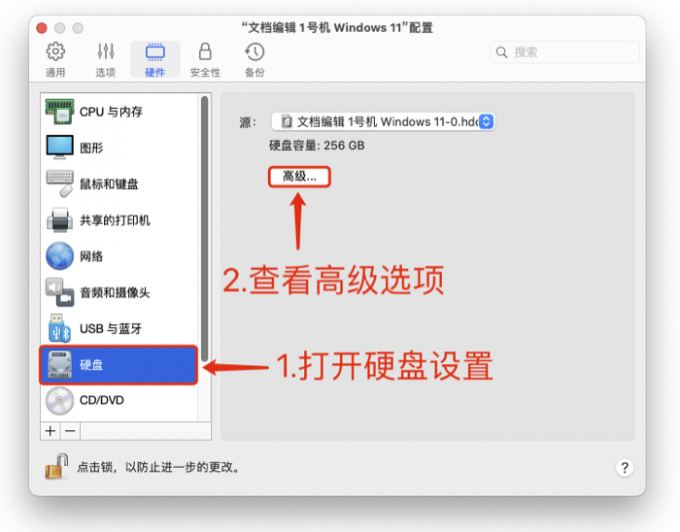Select 共享的打印机 in the hardware list
This screenshot has width=680, height=532.
[x=120, y=220]
